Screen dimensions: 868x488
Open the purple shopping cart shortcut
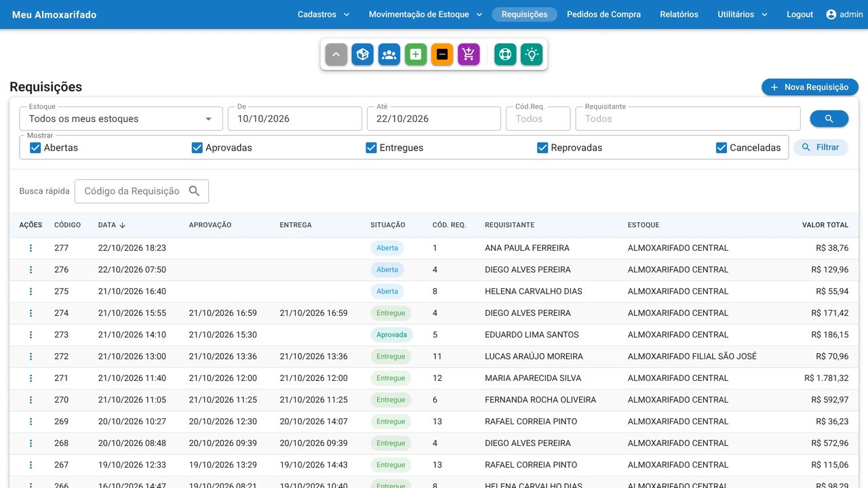(x=469, y=54)
